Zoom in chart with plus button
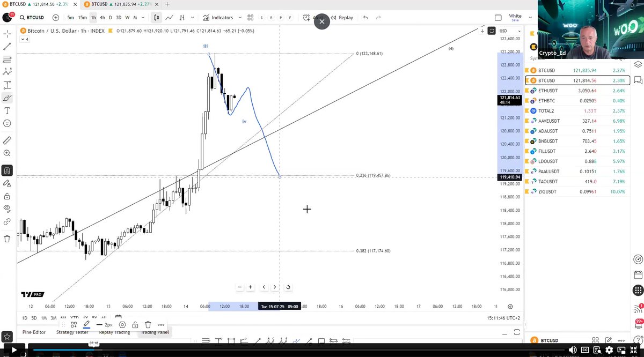 (251, 287)
